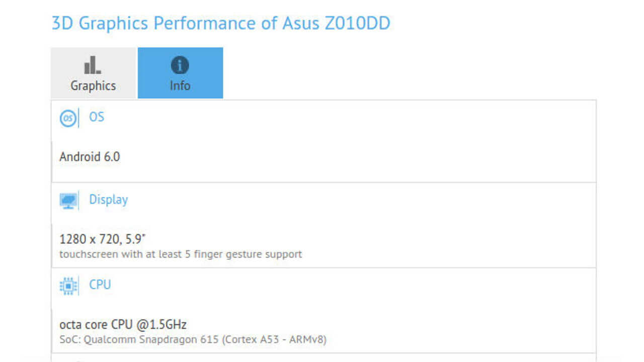Click the CPU chip icon
This screenshot has width=644, height=362.
coord(68,285)
